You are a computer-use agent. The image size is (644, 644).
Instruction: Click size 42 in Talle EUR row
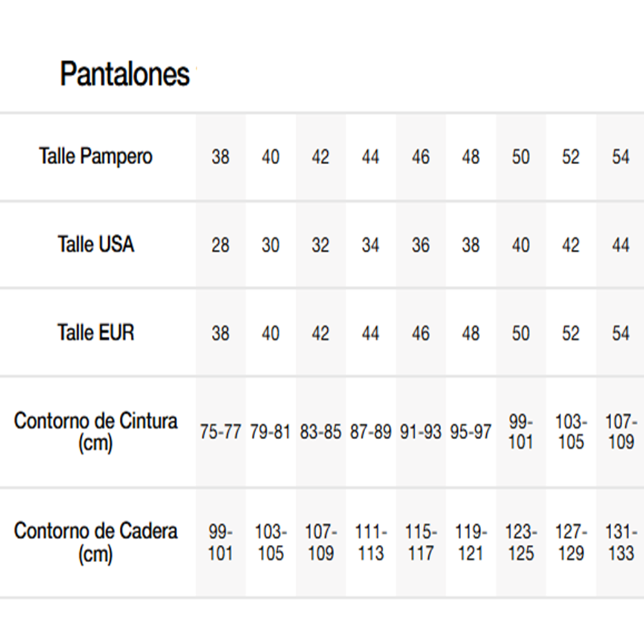point(320,334)
